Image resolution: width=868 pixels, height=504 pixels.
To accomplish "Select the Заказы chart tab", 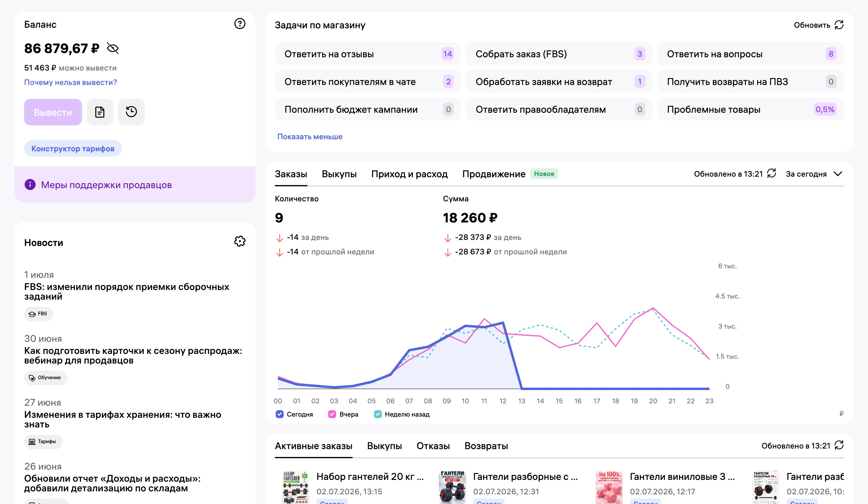I will [x=291, y=174].
